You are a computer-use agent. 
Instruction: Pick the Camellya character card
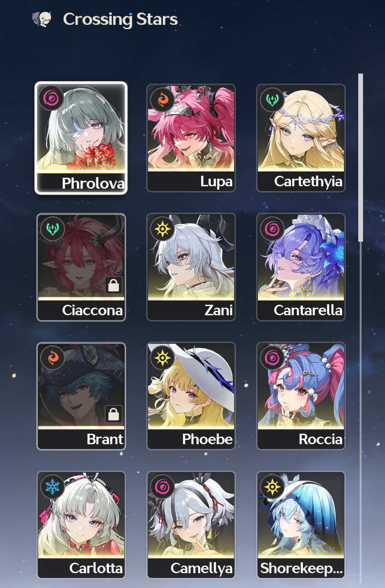pyautogui.click(x=191, y=525)
